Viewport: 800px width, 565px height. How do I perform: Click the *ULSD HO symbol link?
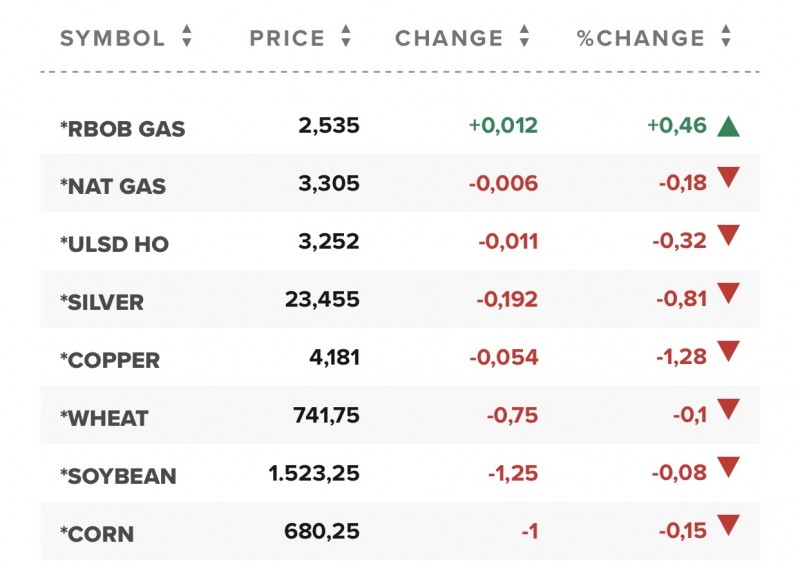coord(114,244)
